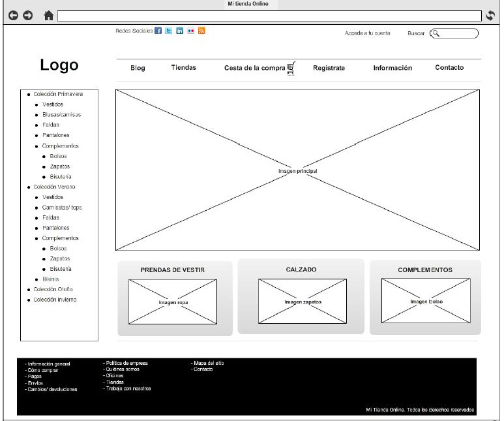
Task: Click the shopping cart icon
Action: (x=291, y=68)
